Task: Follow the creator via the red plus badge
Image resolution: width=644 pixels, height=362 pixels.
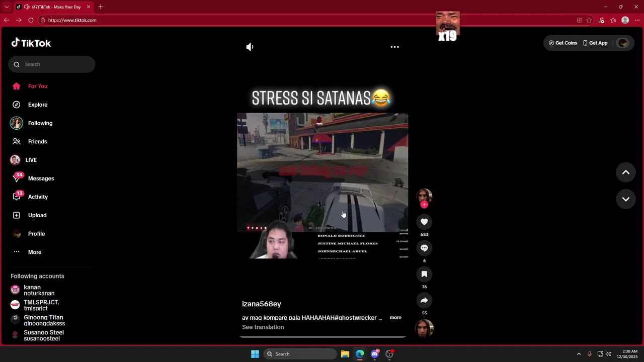Action: pyautogui.click(x=424, y=205)
